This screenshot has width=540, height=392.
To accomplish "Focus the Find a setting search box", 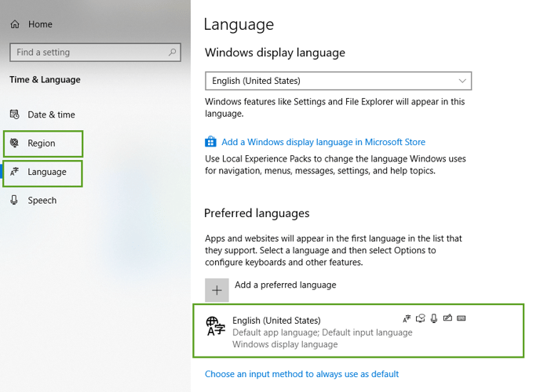I will (x=95, y=53).
